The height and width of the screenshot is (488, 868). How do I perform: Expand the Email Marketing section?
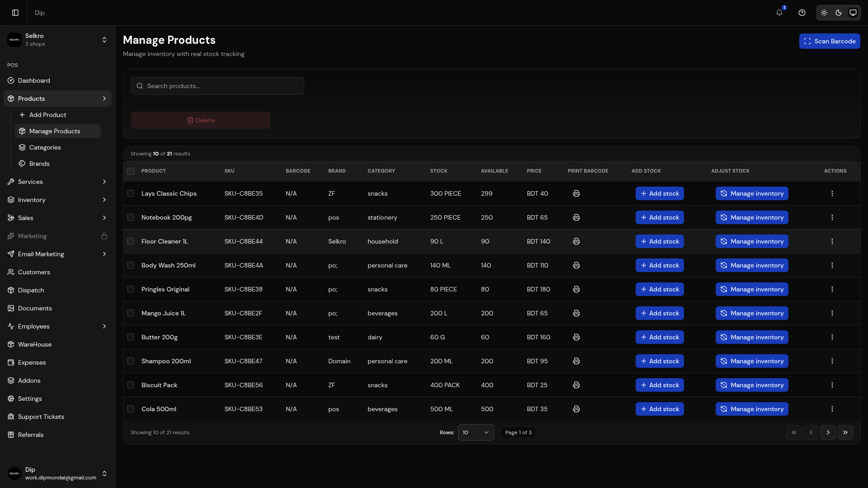tap(57, 254)
